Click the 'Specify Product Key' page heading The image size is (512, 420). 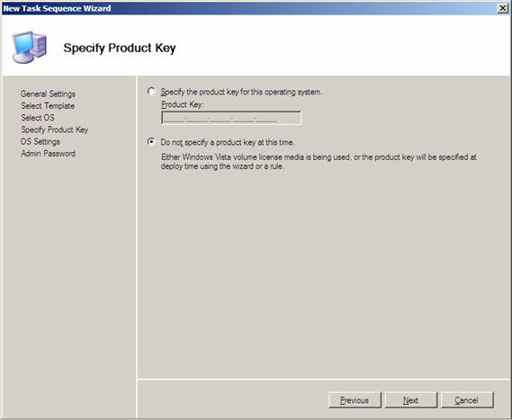point(120,48)
